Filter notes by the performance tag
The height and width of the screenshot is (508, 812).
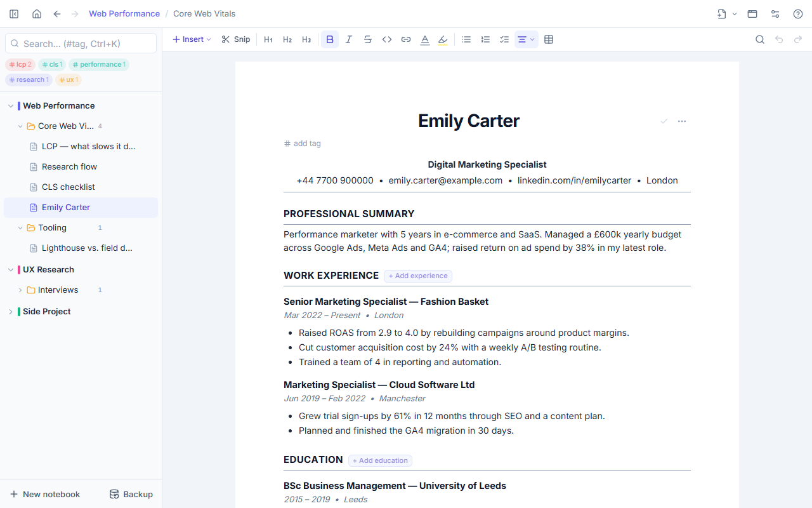(99, 65)
